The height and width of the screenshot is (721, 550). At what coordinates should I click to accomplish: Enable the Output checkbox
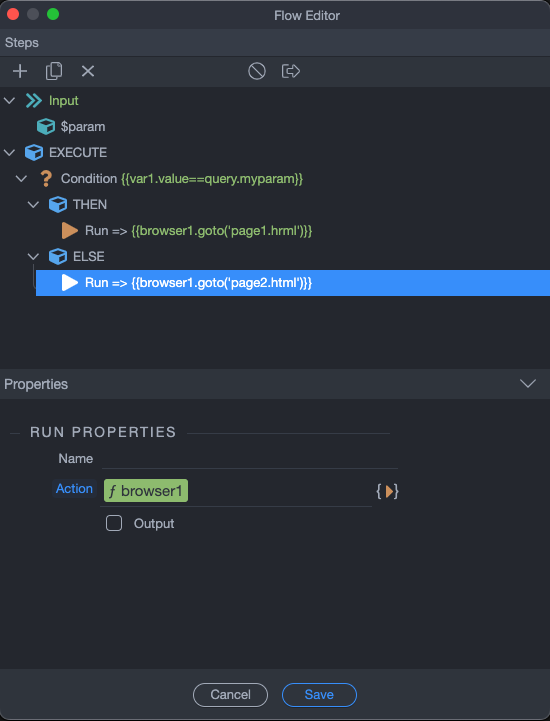(x=114, y=523)
